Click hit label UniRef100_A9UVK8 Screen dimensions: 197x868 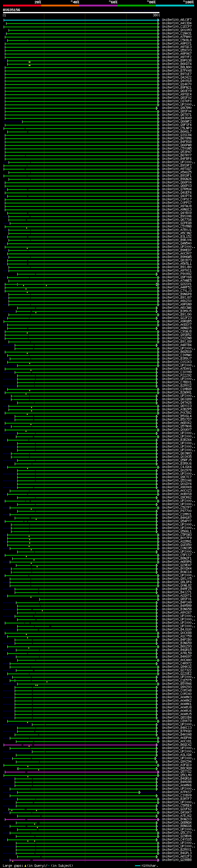point(177,487)
